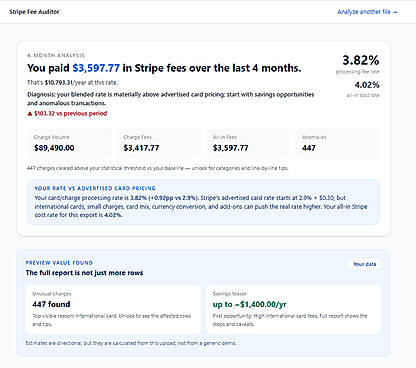Select "That's $10,793.31/year at this rate" text
Image resolution: width=416 pixels, height=368 pixels.
72,82
